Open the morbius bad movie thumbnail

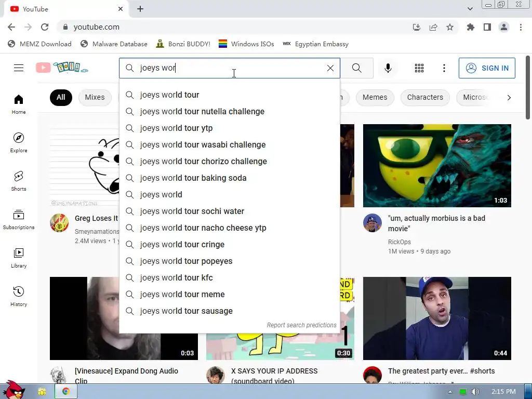coord(437,166)
